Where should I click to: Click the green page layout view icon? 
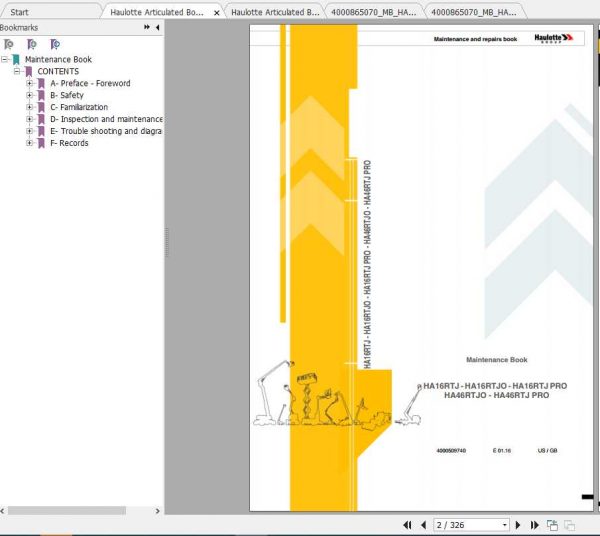(552, 525)
